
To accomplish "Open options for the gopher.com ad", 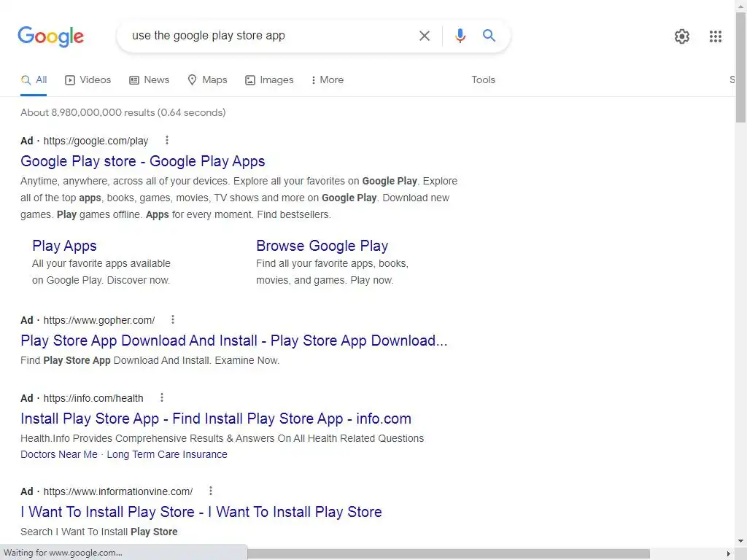I will point(173,319).
